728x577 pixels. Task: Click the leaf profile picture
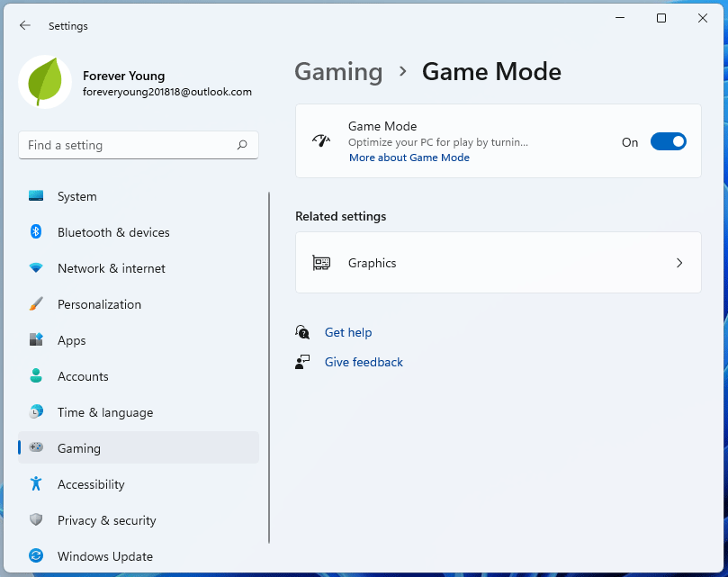pyautogui.click(x=45, y=83)
